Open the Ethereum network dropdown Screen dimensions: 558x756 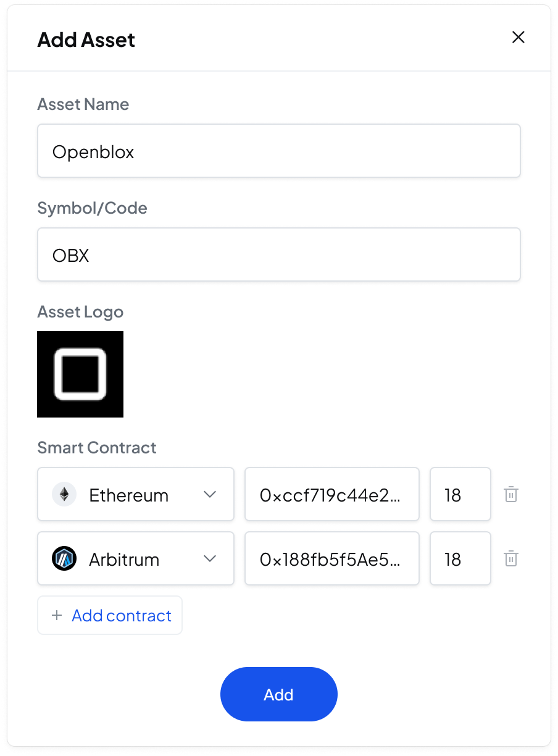(x=136, y=495)
